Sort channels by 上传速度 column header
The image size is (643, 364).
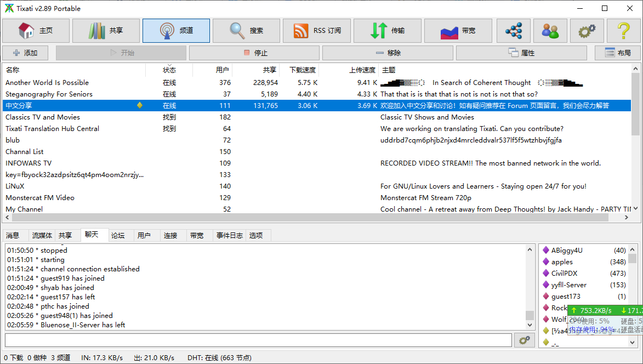tap(349, 70)
